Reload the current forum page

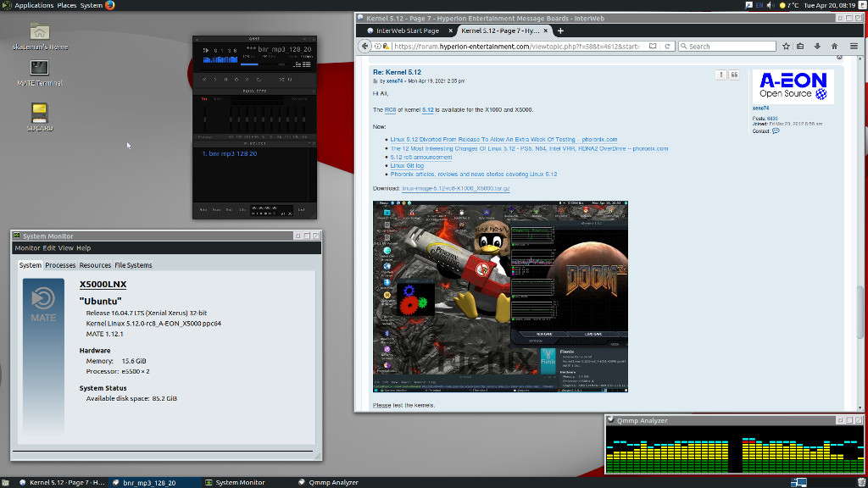tap(667, 47)
